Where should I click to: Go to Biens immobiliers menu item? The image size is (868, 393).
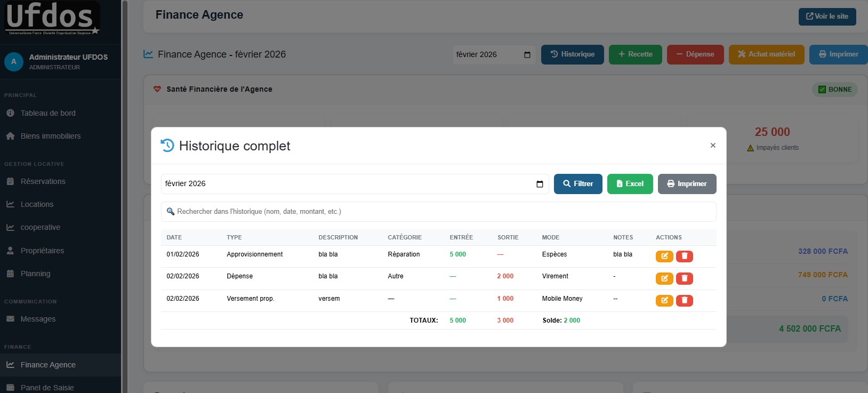pyautogui.click(x=51, y=136)
